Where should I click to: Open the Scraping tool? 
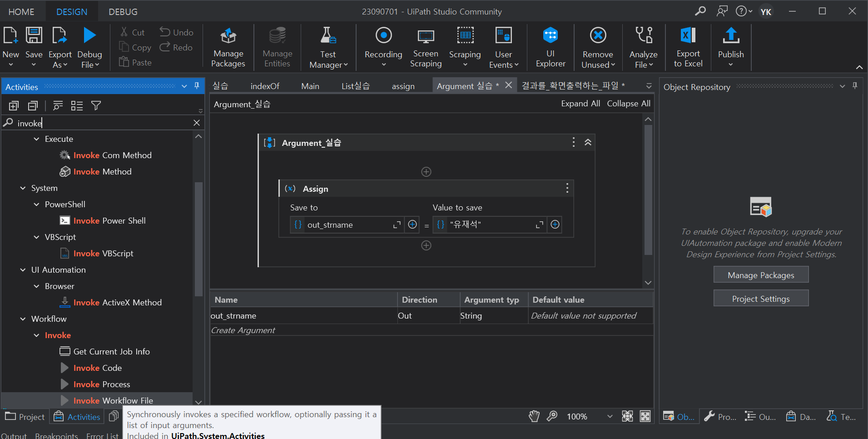pos(465,48)
